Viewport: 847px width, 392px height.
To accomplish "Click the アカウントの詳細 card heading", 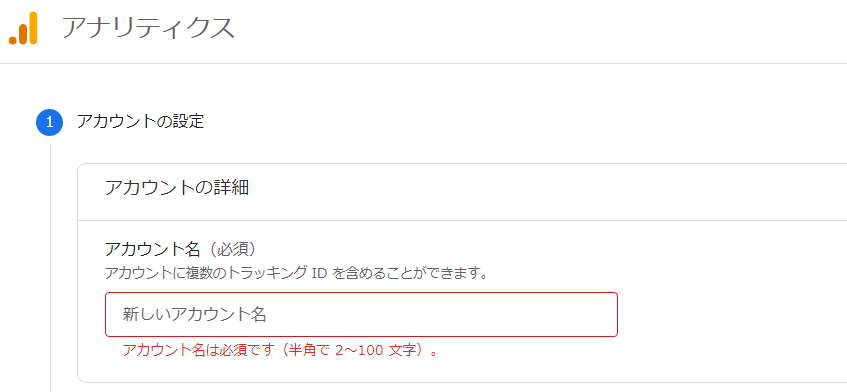I will click(177, 188).
